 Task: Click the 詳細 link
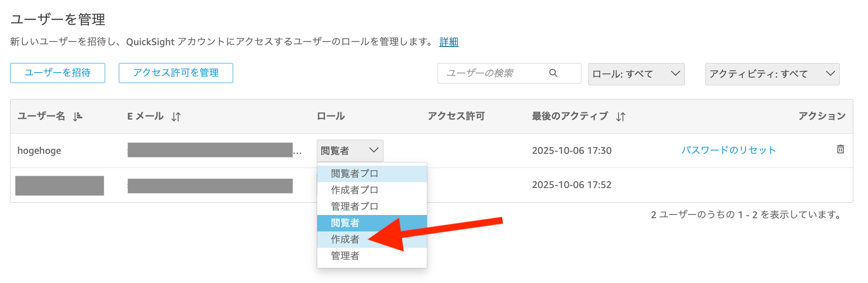tap(449, 42)
